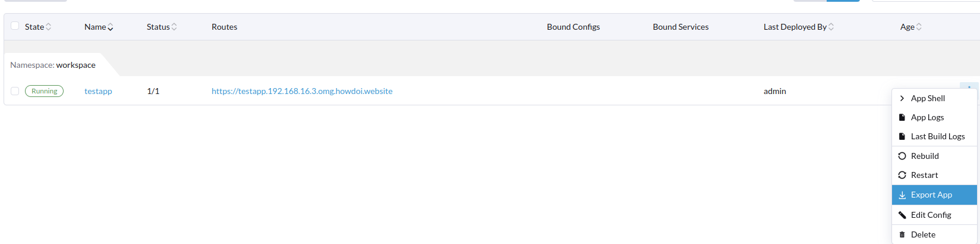Sort by Age column arrows
This screenshot has height=244, width=980.
click(919, 27)
